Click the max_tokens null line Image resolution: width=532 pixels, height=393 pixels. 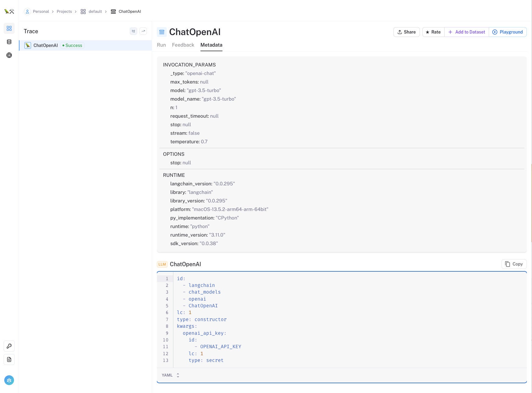[x=189, y=82]
